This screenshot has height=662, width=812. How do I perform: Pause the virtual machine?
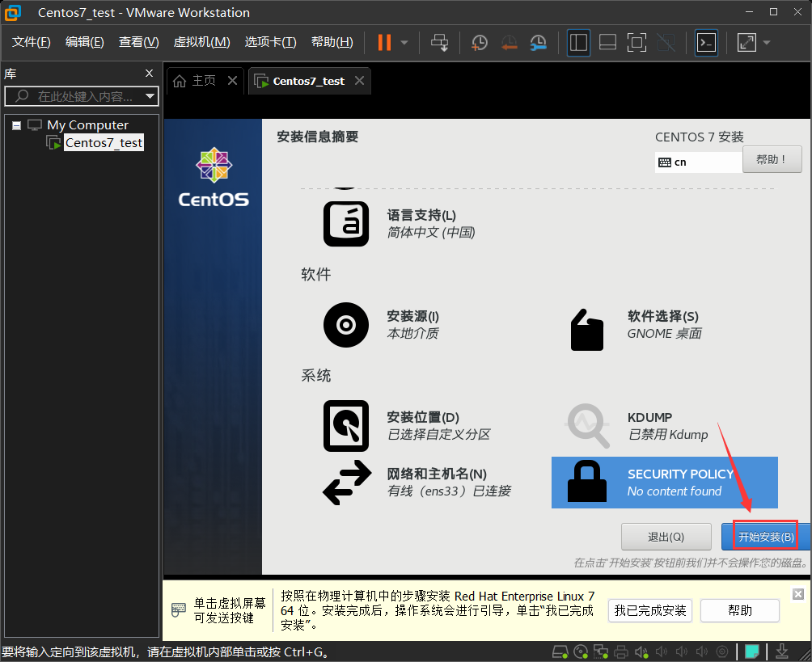coord(384,43)
